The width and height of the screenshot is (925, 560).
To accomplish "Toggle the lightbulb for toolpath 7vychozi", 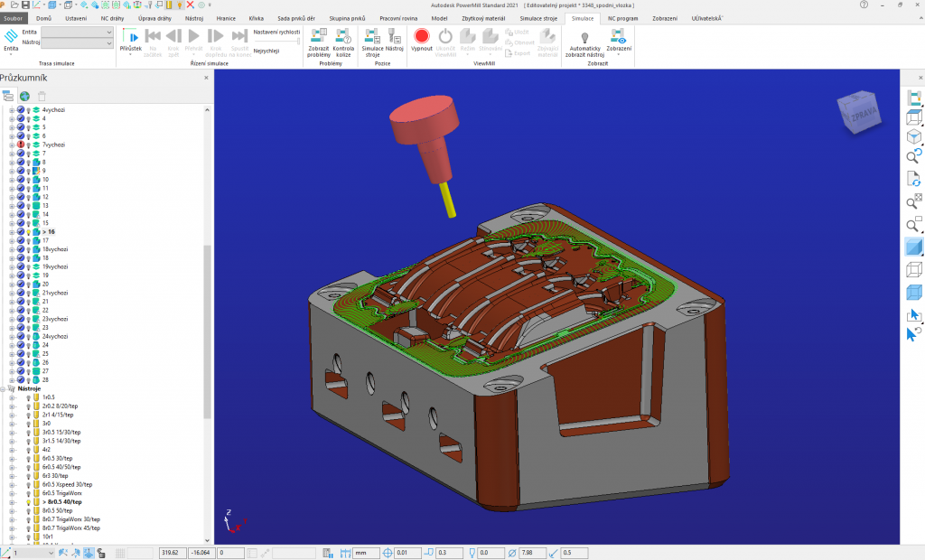I will tap(28, 145).
